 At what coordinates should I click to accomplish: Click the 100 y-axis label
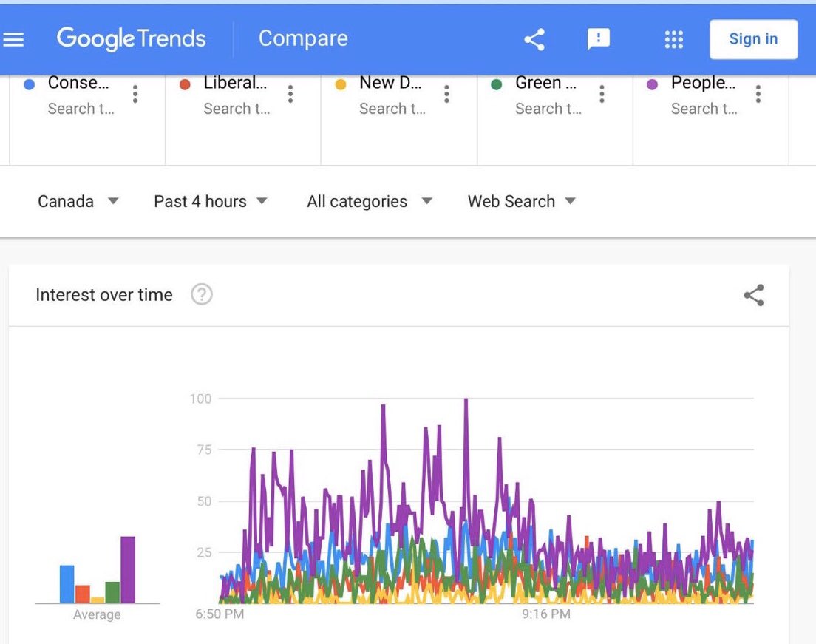click(200, 399)
